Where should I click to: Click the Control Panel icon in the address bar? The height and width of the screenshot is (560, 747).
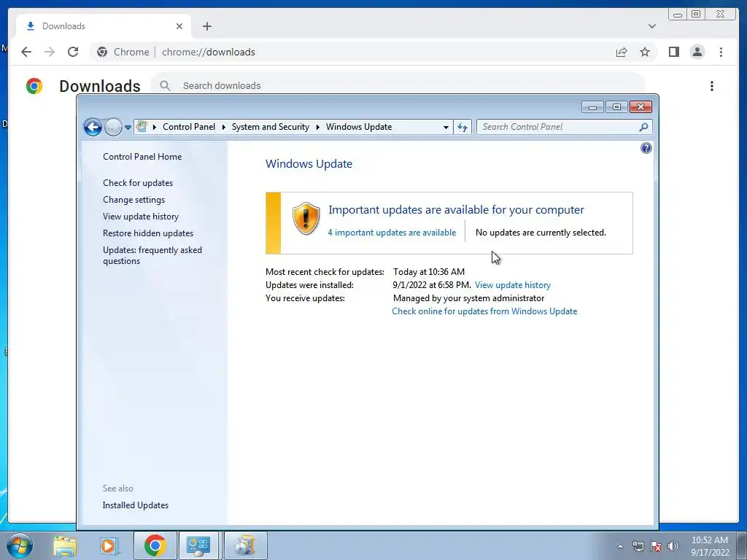coord(142,127)
